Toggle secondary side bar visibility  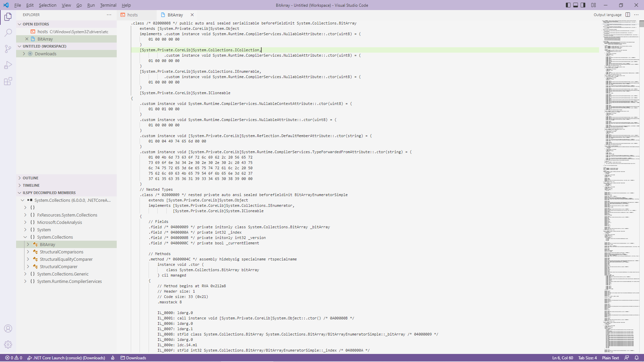[x=583, y=5]
